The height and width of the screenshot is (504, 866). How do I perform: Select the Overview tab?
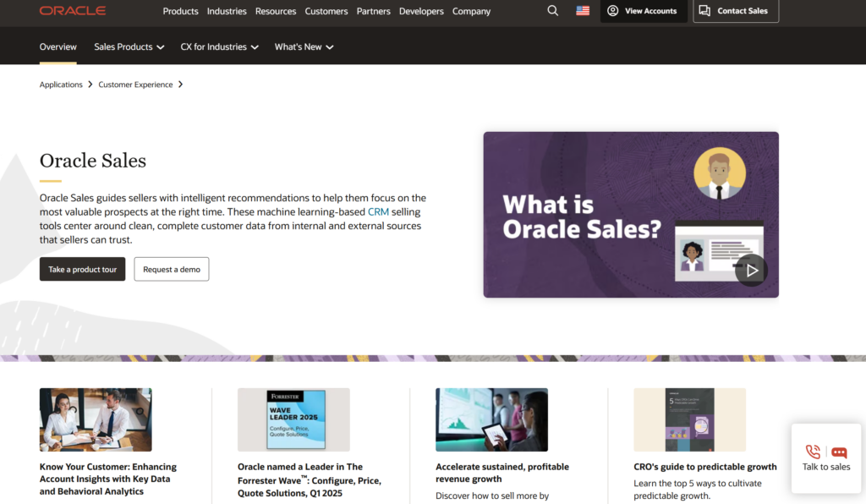[58, 47]
